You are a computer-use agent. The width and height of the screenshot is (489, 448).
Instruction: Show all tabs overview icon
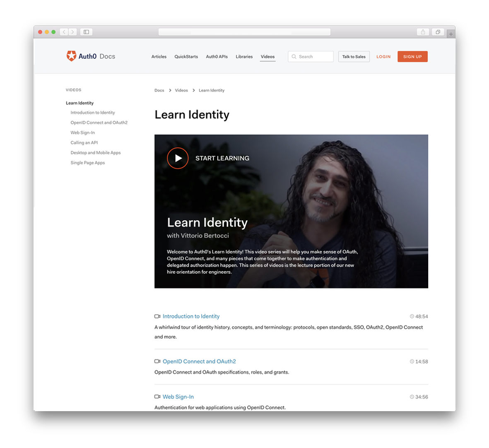click(x=438, y=32)
